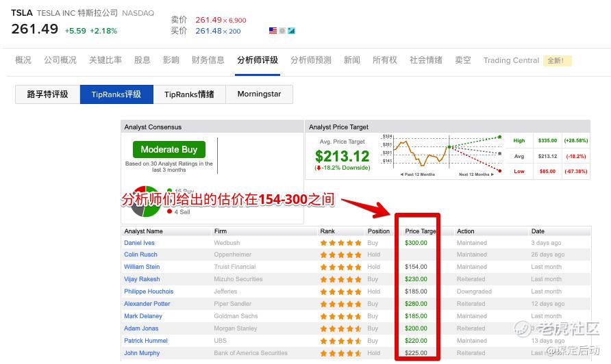
Task: Click John Murphy's star rating
Action: point(341,354)
